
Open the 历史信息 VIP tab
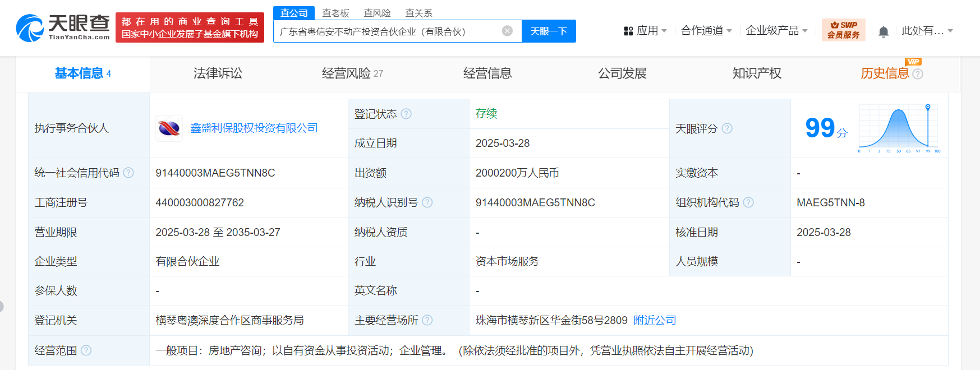click(x=885, y=73)
